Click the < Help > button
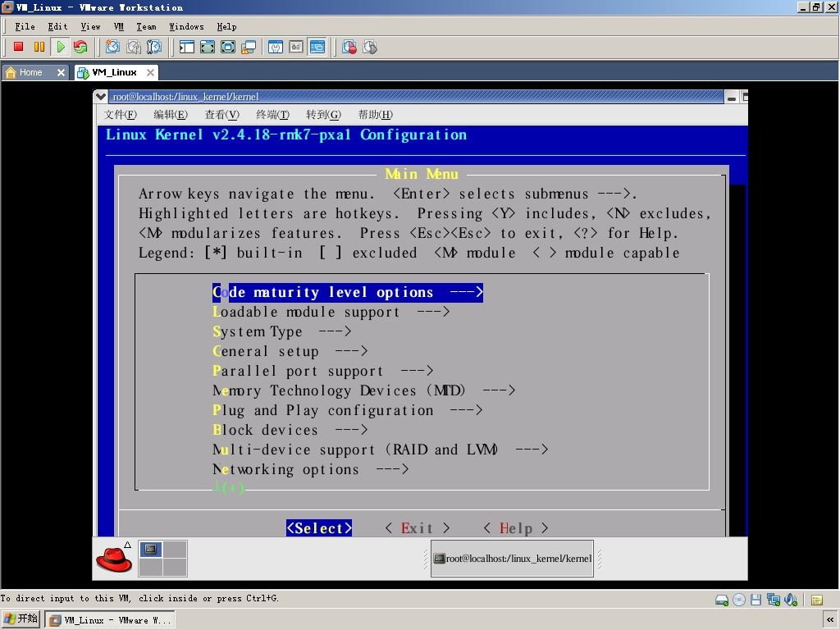Viewport: 840px width, 630px height. pos(516,528)
